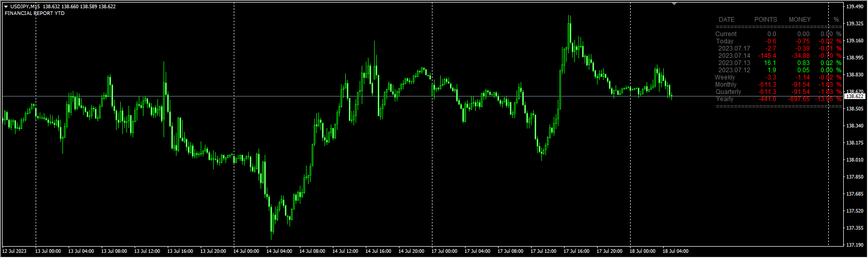868x258 pixels.
Task: Click the green 0.83 money value
Action: [803, 63]
